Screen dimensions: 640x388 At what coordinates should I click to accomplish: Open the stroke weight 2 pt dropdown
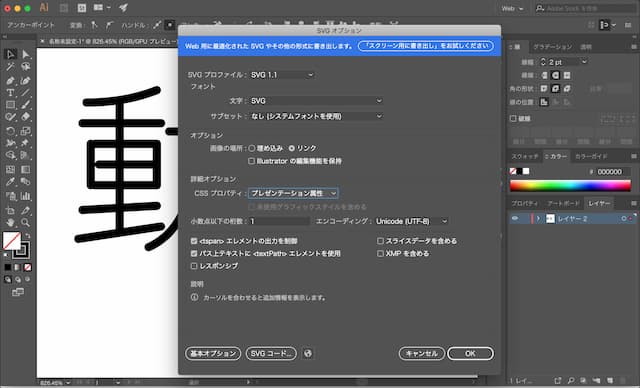[584, 62]
